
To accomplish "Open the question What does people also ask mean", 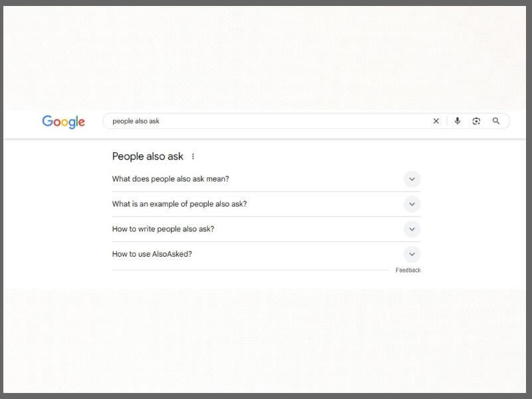I will click(x=172, y=179).
